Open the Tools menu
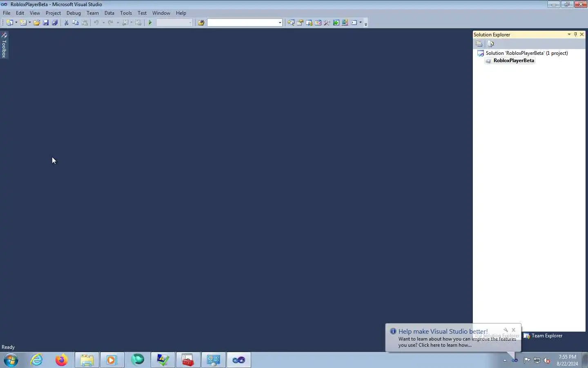Screen dimensions: 588x368 tap(126, 13)
